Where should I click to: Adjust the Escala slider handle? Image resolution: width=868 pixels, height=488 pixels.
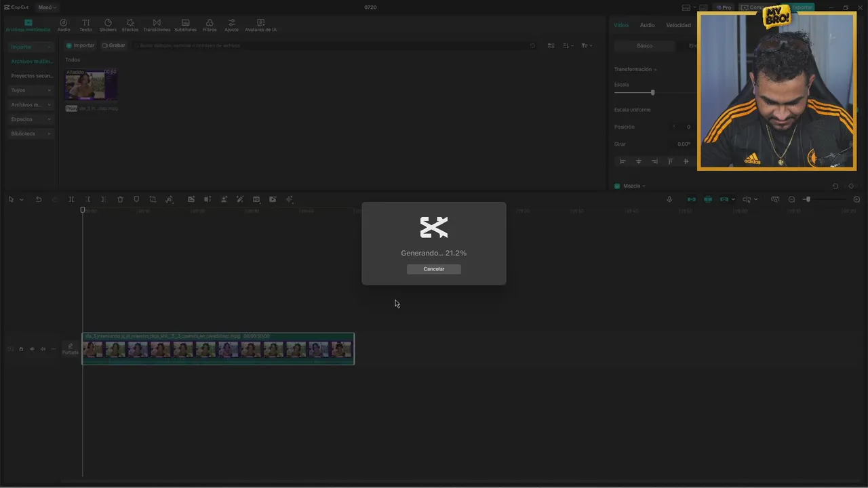pyautogui.click(x=652, y=92)
